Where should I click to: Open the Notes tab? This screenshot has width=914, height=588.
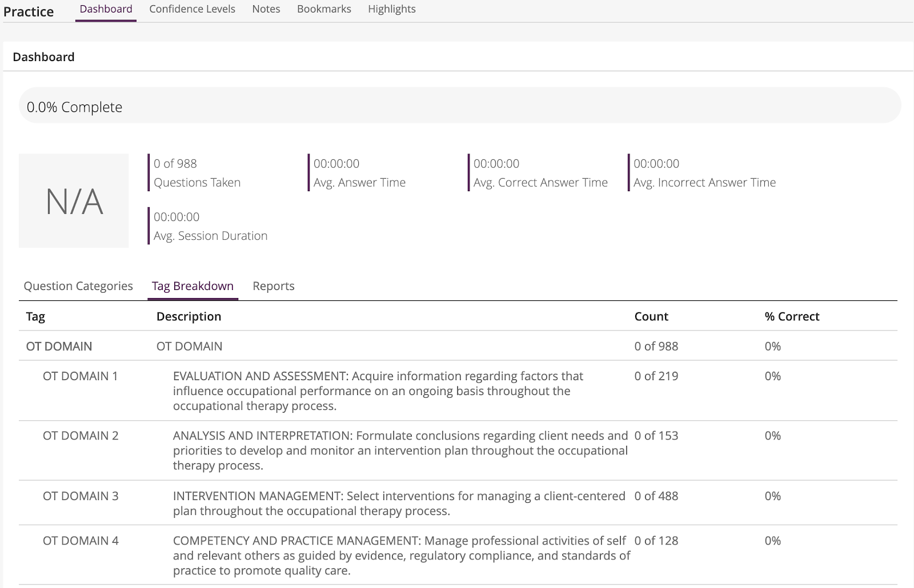coord(266,9)
